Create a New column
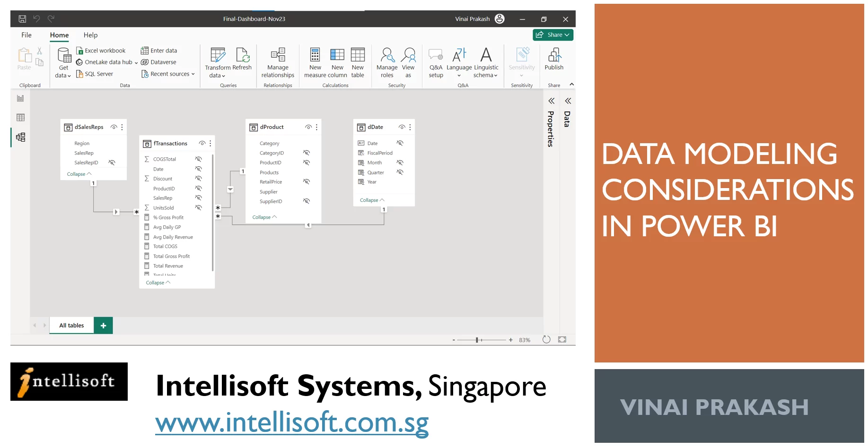The image size is (868, 448). [x=337, y=62]
